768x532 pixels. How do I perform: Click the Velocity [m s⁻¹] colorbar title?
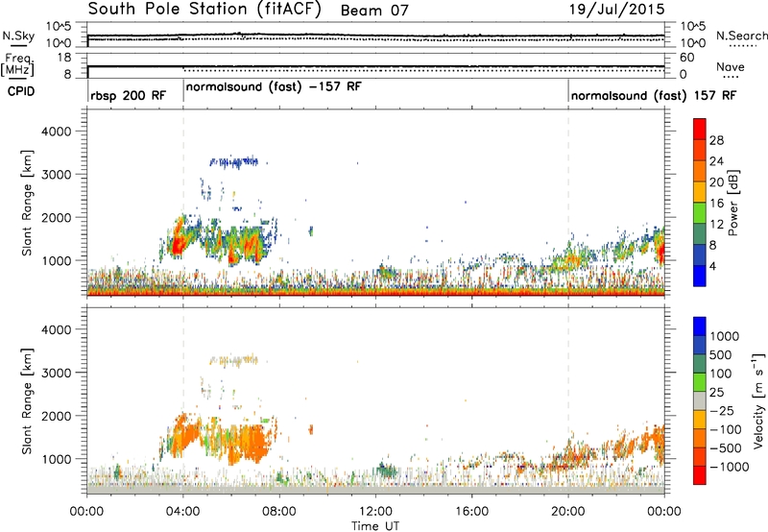[x=758, y=400]
